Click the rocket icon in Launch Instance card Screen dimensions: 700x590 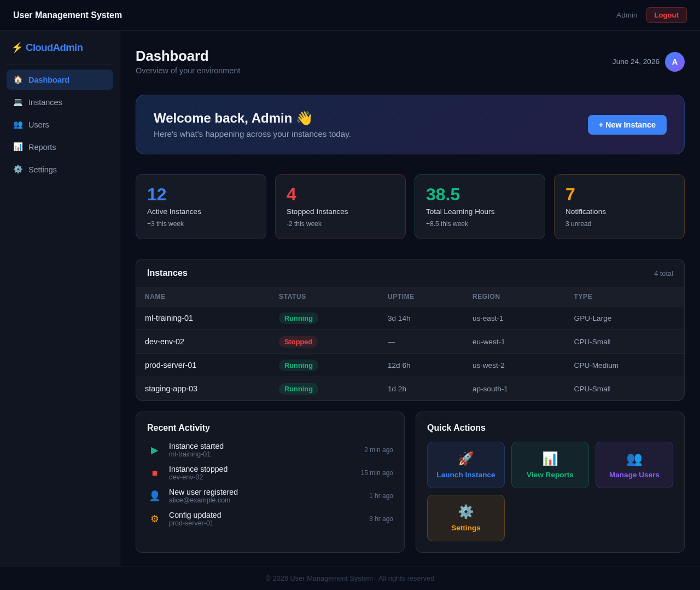coord(466,459)
